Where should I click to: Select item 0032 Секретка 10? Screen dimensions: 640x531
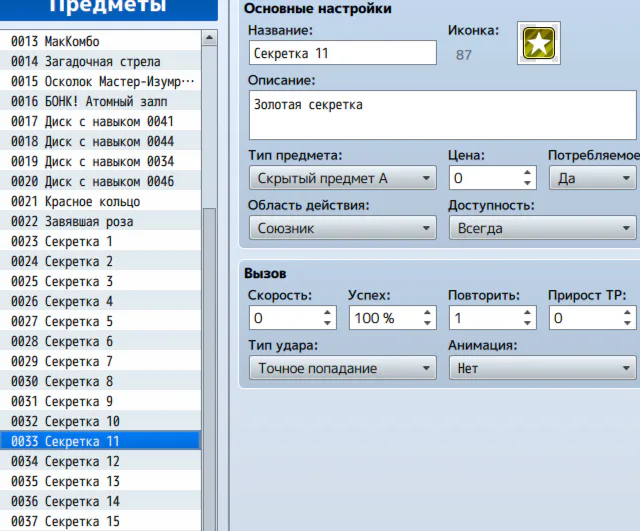100,421
